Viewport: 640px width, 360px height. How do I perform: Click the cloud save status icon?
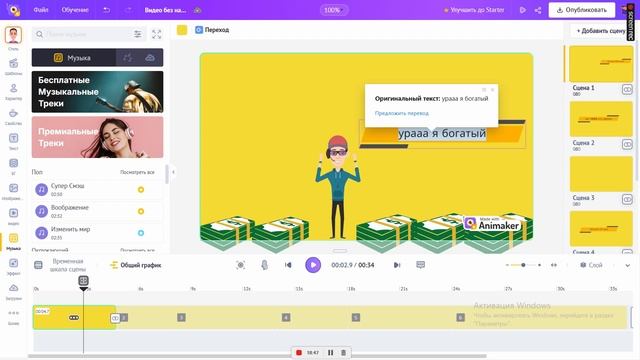198,10
